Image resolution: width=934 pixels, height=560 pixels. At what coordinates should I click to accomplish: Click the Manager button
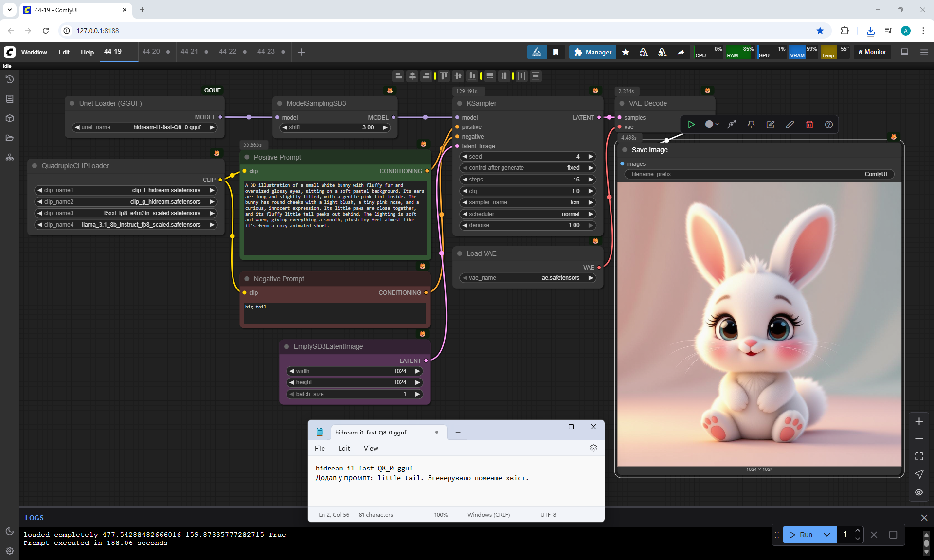click(x=593, y=52)
